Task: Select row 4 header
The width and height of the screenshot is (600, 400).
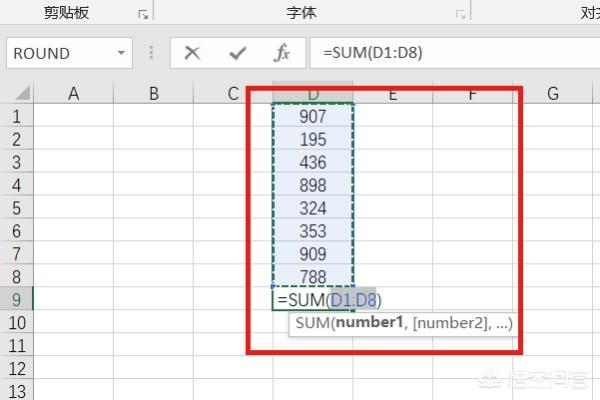Action: point(16,184)
